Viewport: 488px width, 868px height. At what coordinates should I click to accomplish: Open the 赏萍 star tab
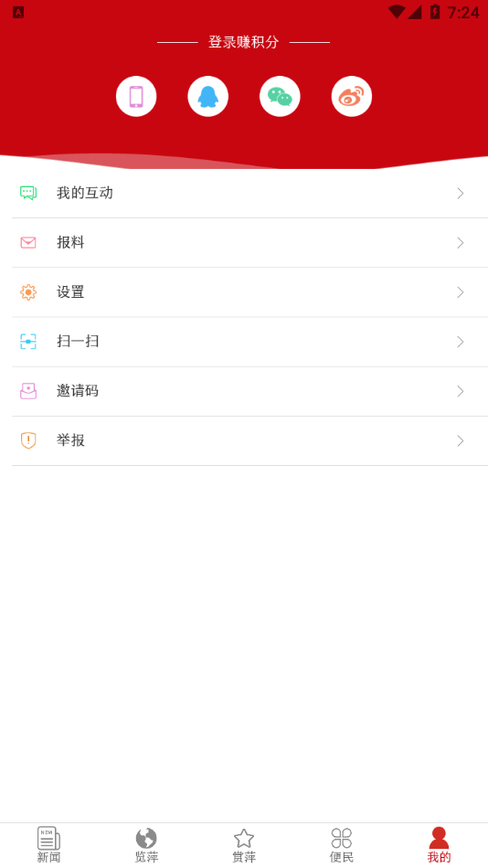pos(244,845)
